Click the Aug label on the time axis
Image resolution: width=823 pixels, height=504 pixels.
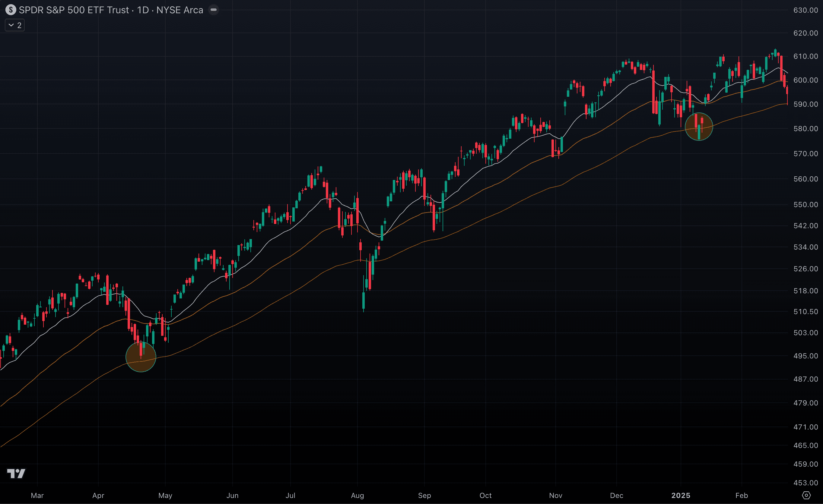coord(357,496)
